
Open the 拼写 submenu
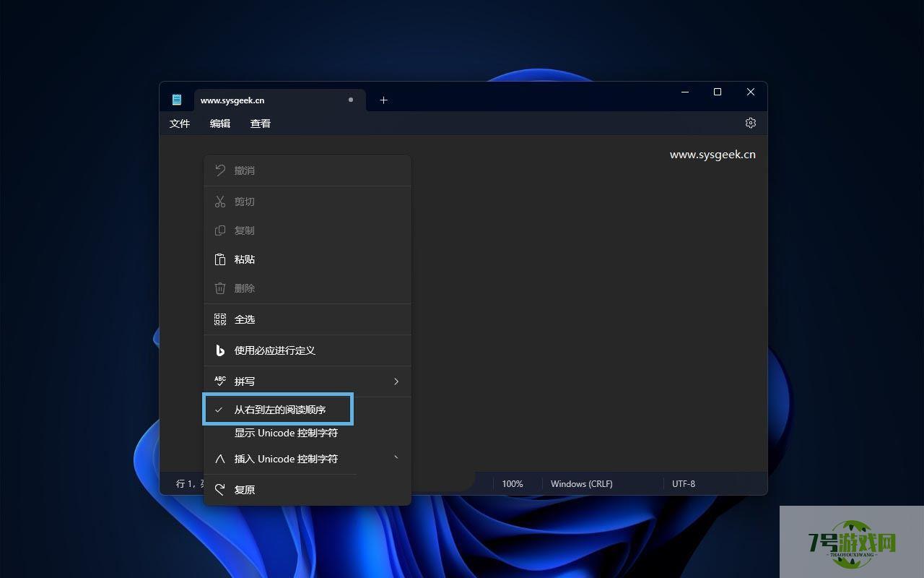click(x=308, y=381)
